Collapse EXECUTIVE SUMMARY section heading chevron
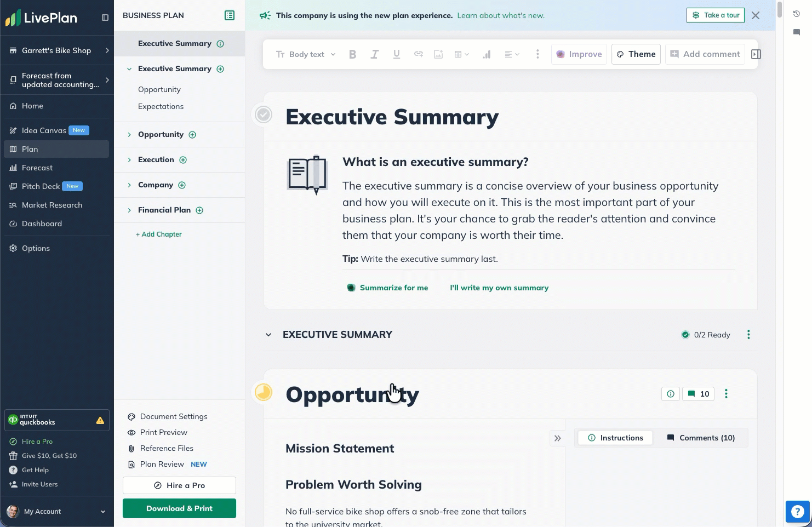Image resolution: width=812 pixels, height=527 pixels. pos(268,335)
